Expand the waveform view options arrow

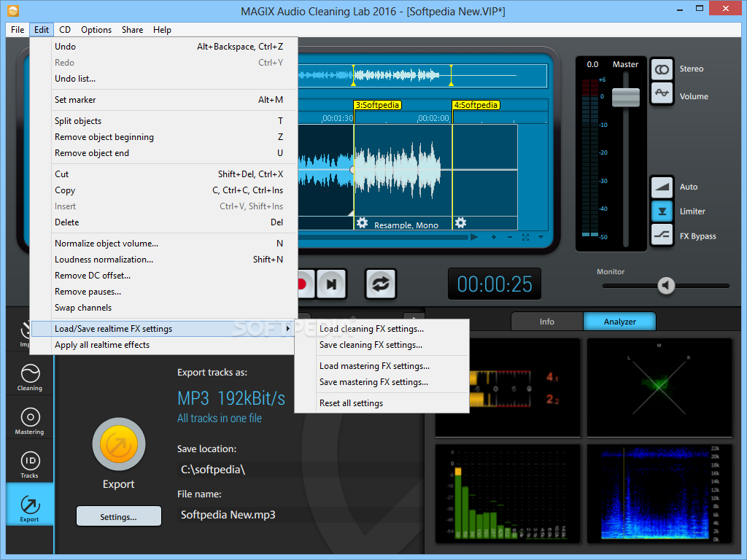541,237
